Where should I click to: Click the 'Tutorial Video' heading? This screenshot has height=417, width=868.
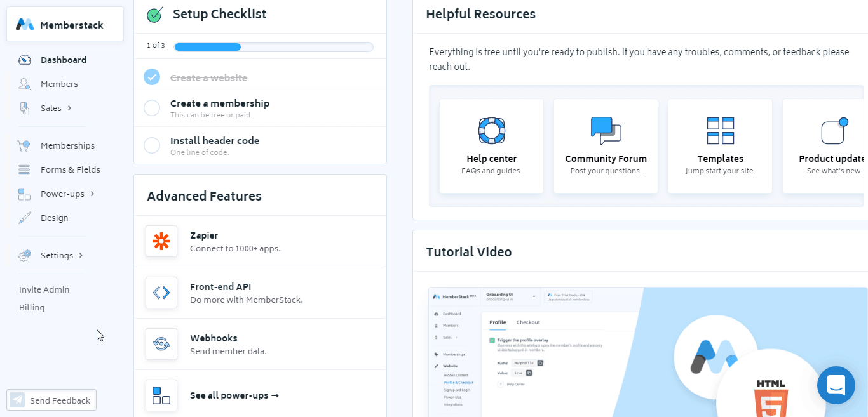(469, 252)
